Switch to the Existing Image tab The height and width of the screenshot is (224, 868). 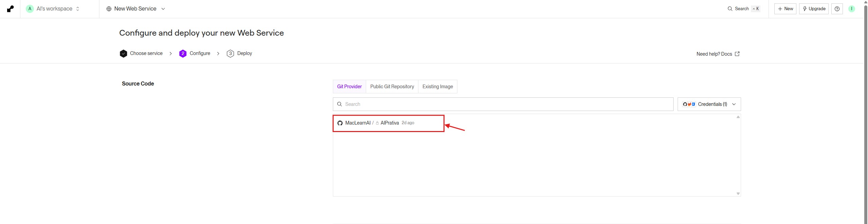pyautogui.click(x=437, y=87)
